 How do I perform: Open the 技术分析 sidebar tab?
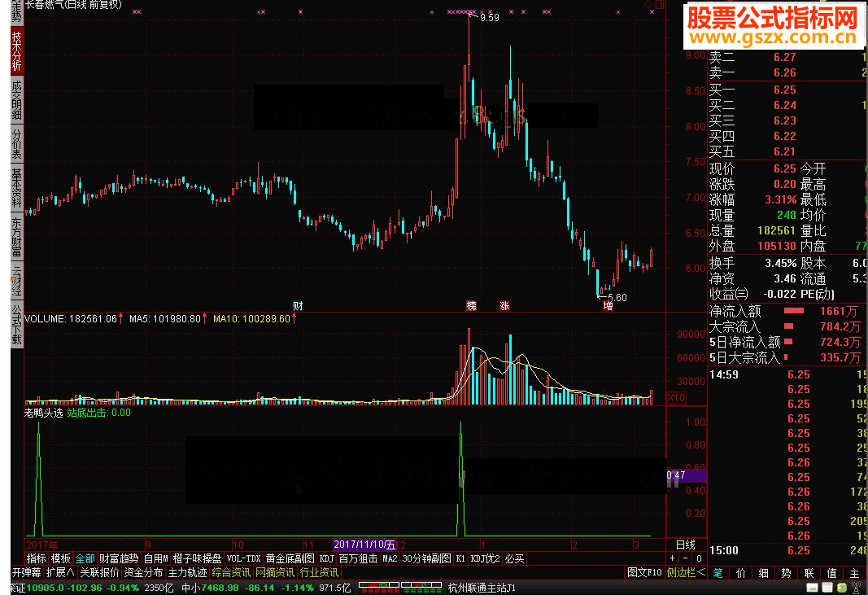point(16,51)
